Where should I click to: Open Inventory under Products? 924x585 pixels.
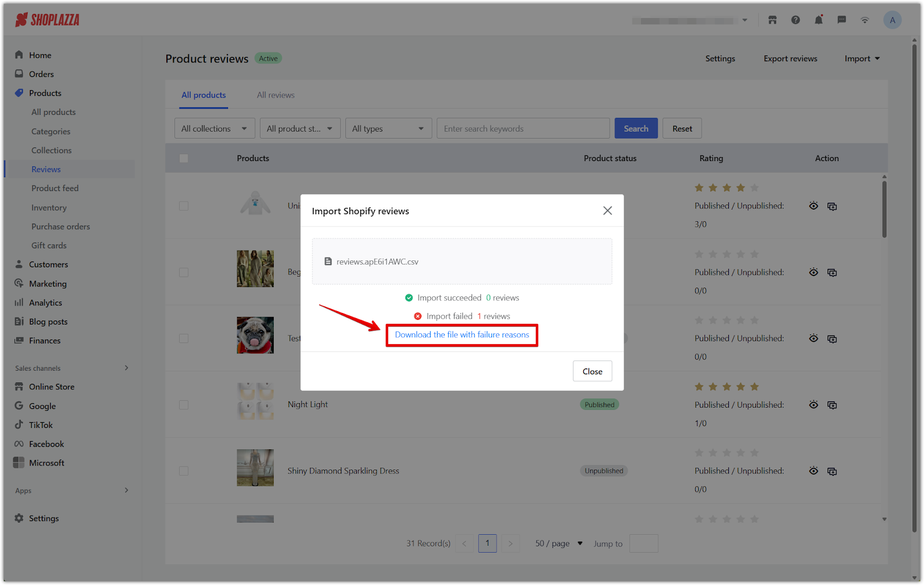pyautogui.click(x=49, y=208)
